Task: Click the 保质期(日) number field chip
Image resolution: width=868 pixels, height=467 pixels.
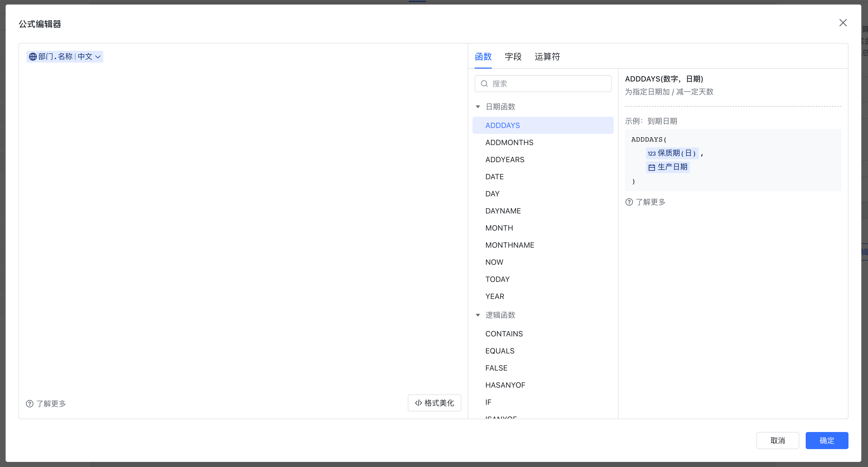Action: pos(672,153)
